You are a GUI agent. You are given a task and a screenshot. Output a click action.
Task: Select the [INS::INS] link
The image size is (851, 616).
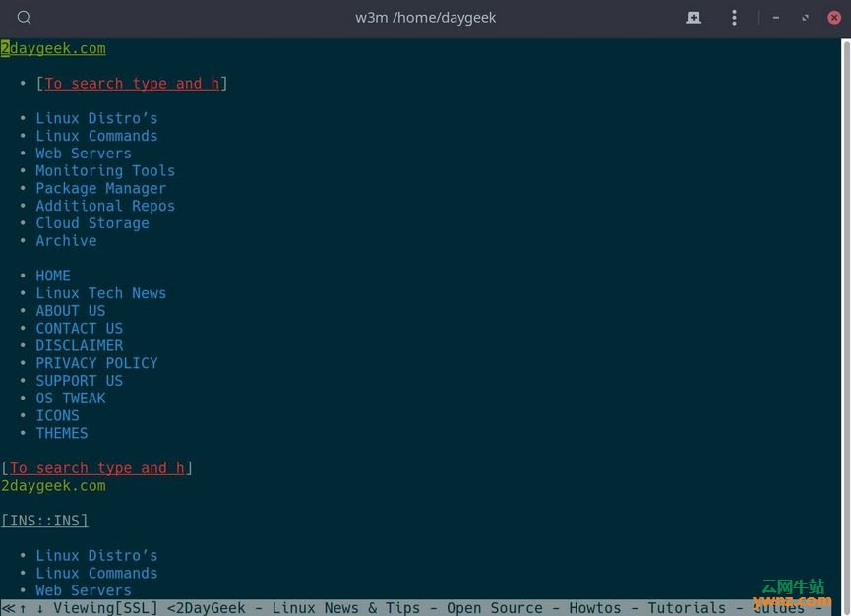click(x=44, y=521)
